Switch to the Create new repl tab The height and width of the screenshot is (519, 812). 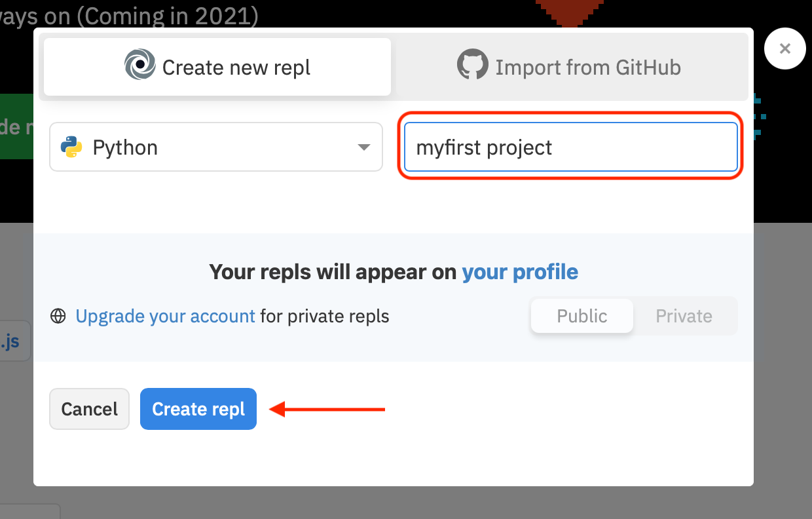(x=217, y=67)
